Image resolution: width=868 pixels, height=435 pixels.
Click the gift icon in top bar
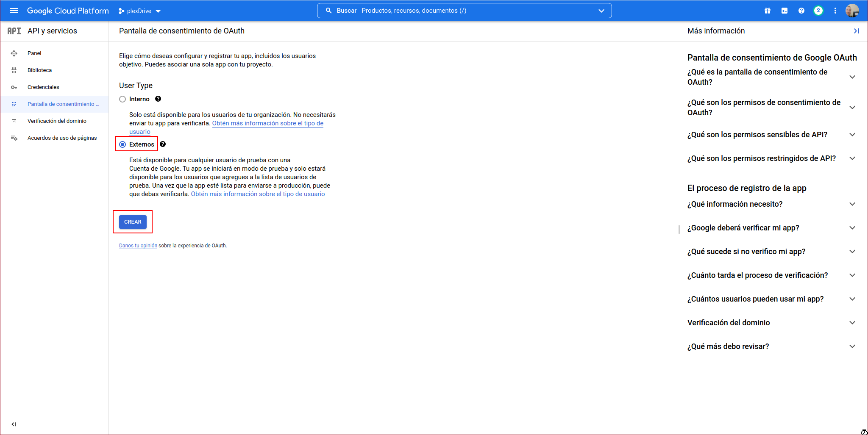tap(767, 11)
